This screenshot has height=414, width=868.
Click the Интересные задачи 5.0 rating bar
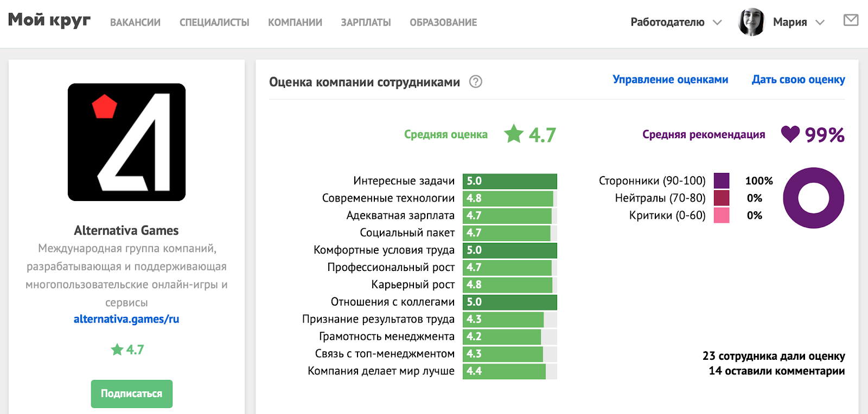[x=510, y=181]
